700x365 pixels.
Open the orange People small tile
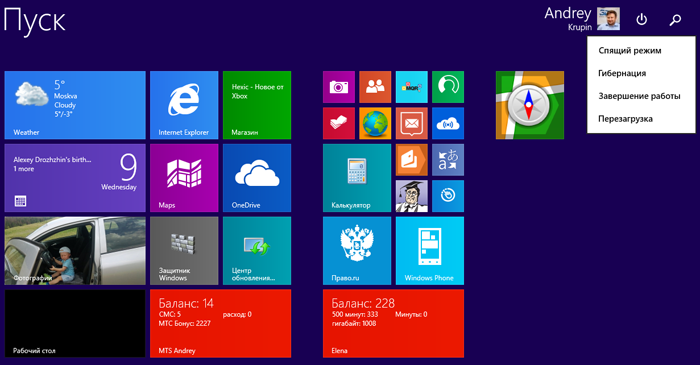pyautogui.click(x=375, y=87)
